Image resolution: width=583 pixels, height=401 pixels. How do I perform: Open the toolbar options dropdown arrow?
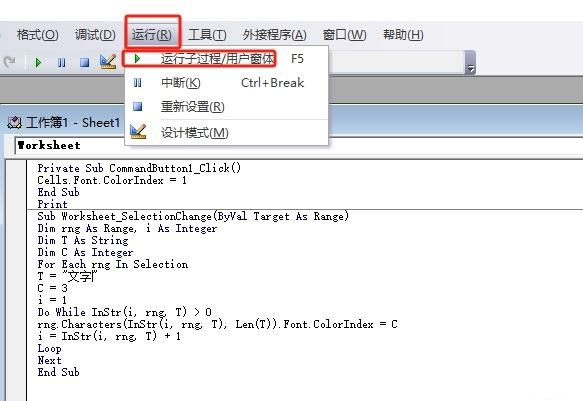click(471, 62)
